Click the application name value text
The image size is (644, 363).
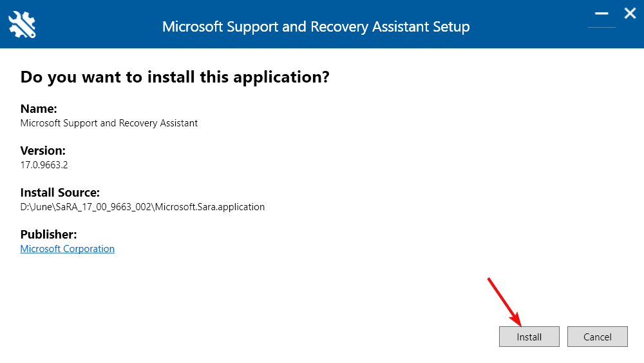coord(109,123)
